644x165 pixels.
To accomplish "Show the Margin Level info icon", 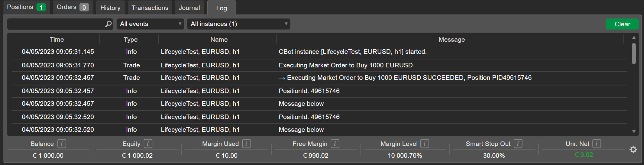I will pyautogui.click(x=425, y=144).
